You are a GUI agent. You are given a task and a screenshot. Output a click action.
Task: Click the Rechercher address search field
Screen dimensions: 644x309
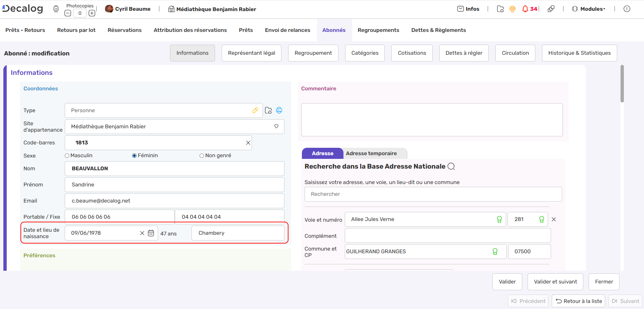click(x=433, y=194)
